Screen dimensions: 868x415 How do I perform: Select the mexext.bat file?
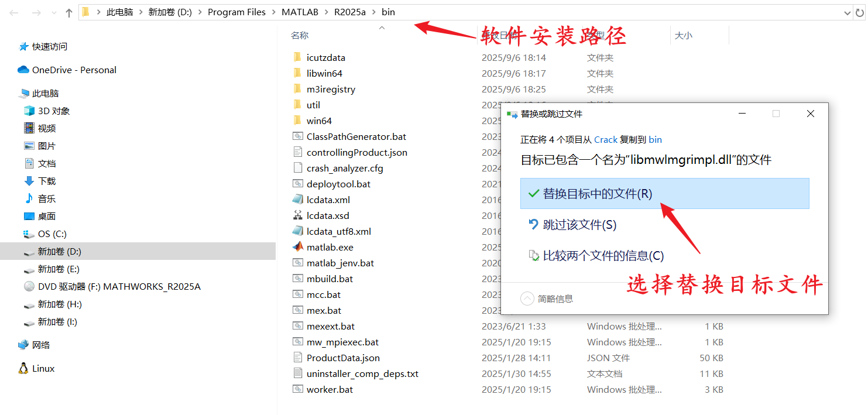click(x=331, y=326)
